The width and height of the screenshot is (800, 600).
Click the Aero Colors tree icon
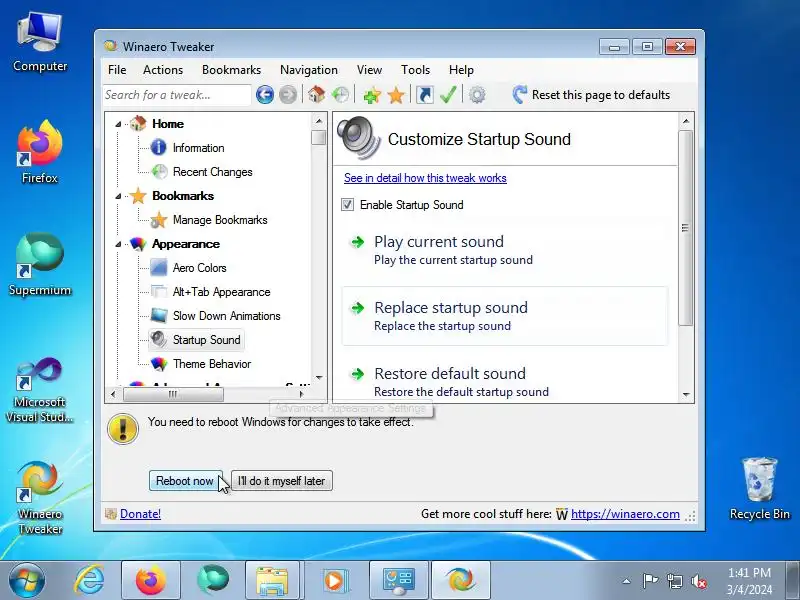(x=159, y=267)
